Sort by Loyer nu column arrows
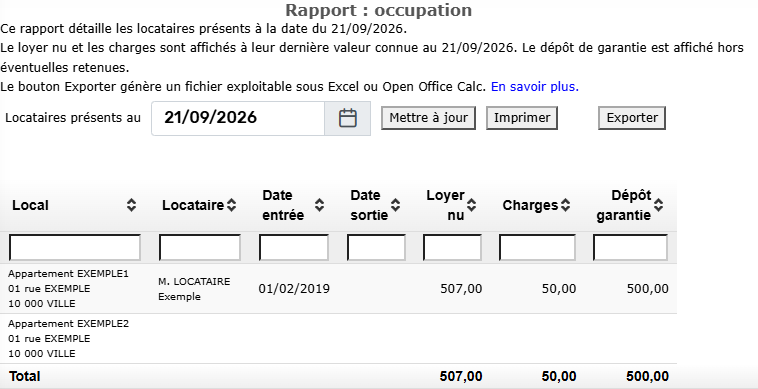This screenshot has height=389, width=758. [471, 205]
